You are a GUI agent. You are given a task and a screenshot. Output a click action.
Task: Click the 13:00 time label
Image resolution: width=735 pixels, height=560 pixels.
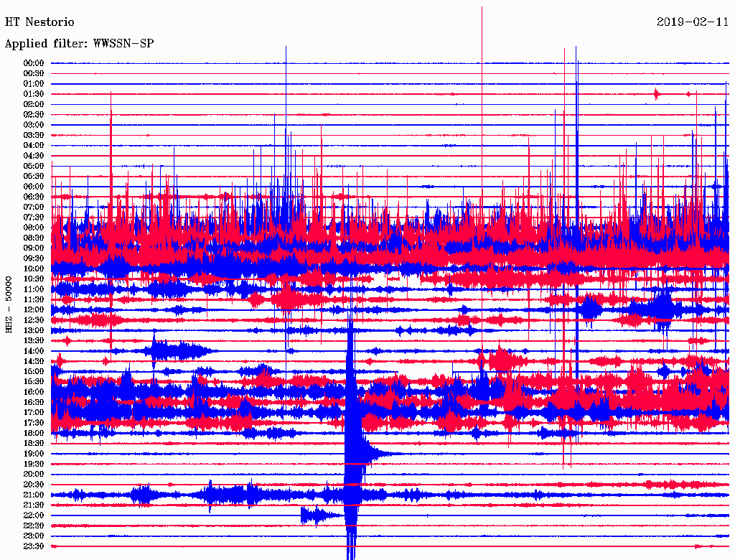click(x=34, y=331)
